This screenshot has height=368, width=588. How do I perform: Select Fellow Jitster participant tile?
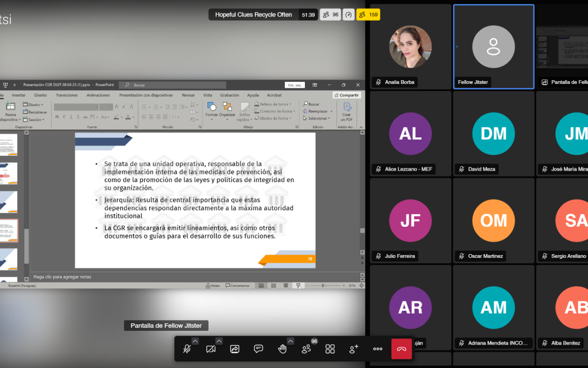pyautogui.click(x=493, y=47)
